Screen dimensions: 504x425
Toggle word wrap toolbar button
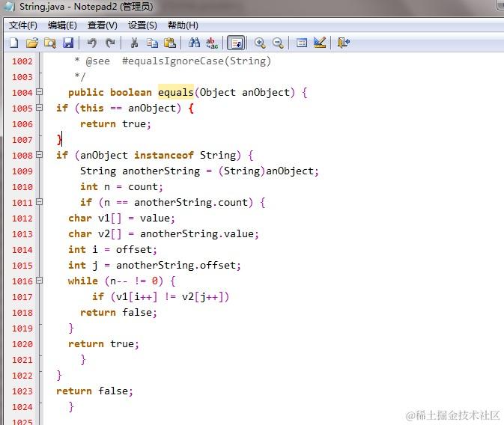tap(236, 43)
